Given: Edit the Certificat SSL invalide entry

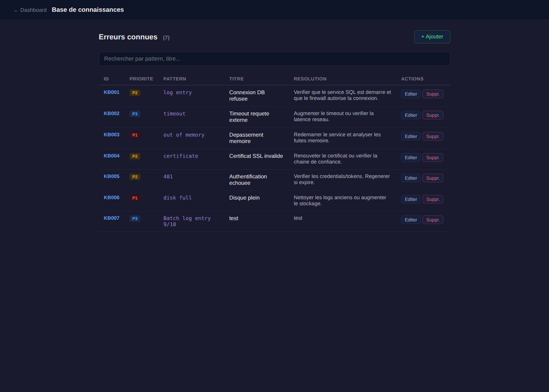Looking at the screenshot, I should 410,157.
